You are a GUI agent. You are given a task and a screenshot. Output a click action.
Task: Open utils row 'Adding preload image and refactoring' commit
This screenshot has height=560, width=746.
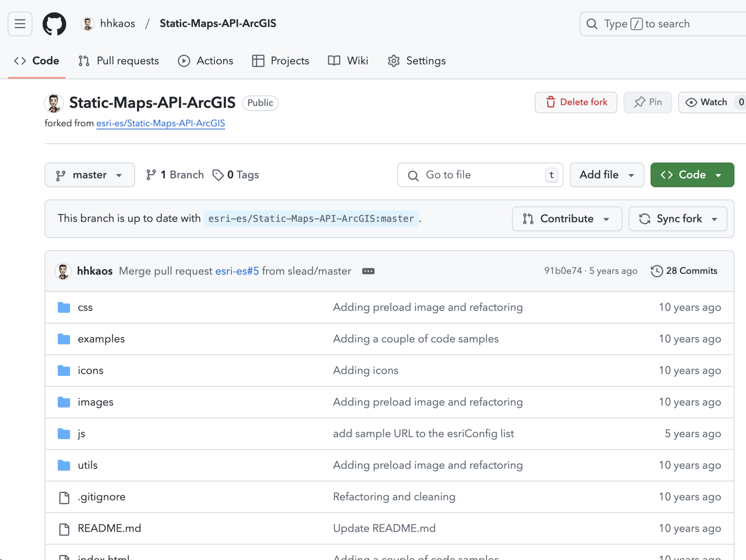(x=428, y=465)
